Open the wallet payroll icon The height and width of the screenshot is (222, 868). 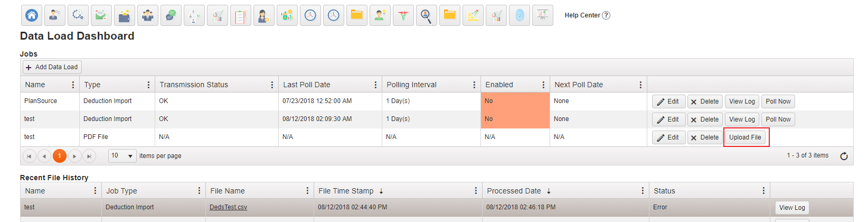coord(125,15)
